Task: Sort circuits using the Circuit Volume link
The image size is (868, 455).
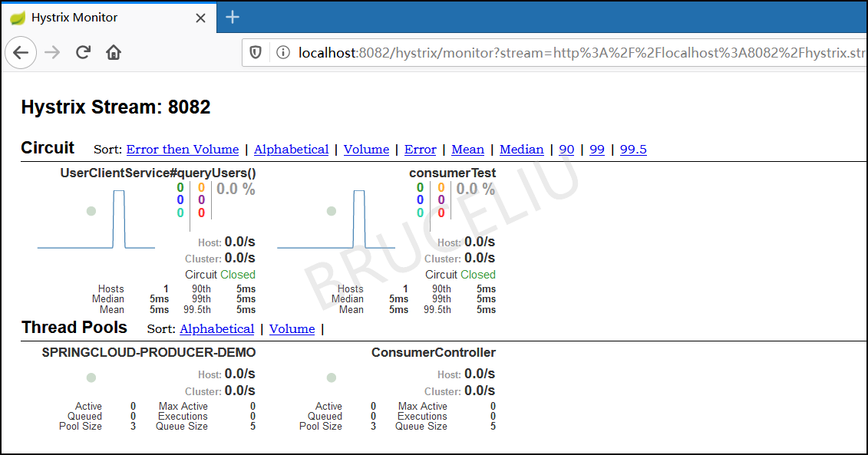Action: (367, 150)
